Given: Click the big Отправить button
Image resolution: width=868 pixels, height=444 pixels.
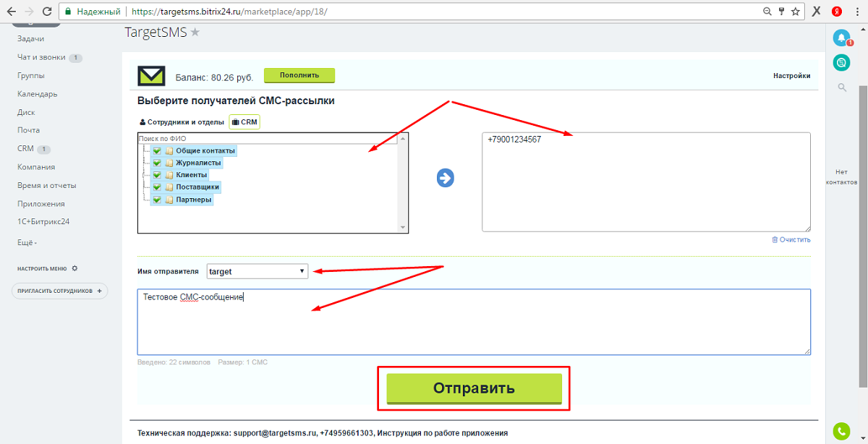Looking at the screenshot, I should (x=474, y=388).
